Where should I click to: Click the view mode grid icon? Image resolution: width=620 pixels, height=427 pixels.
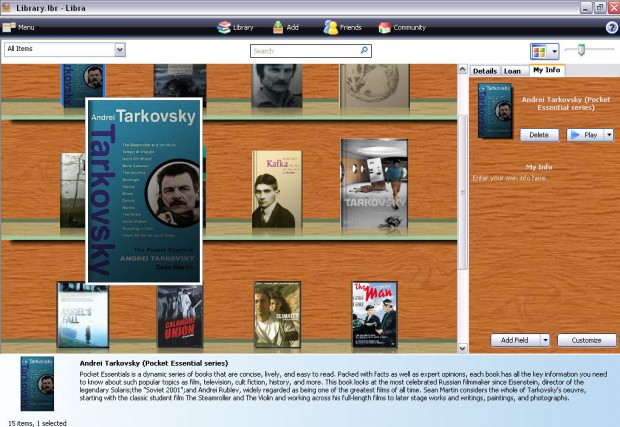click(539, 51)
